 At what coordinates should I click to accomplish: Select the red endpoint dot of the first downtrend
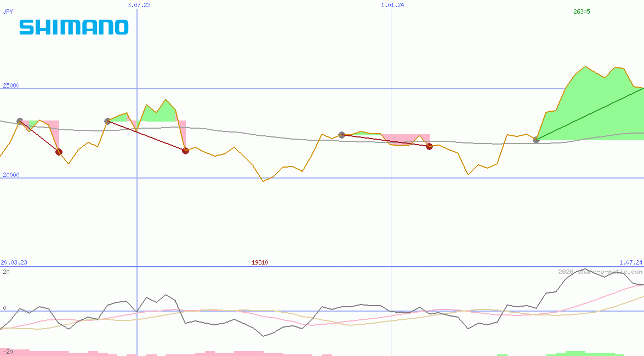(x=59, y=152)
